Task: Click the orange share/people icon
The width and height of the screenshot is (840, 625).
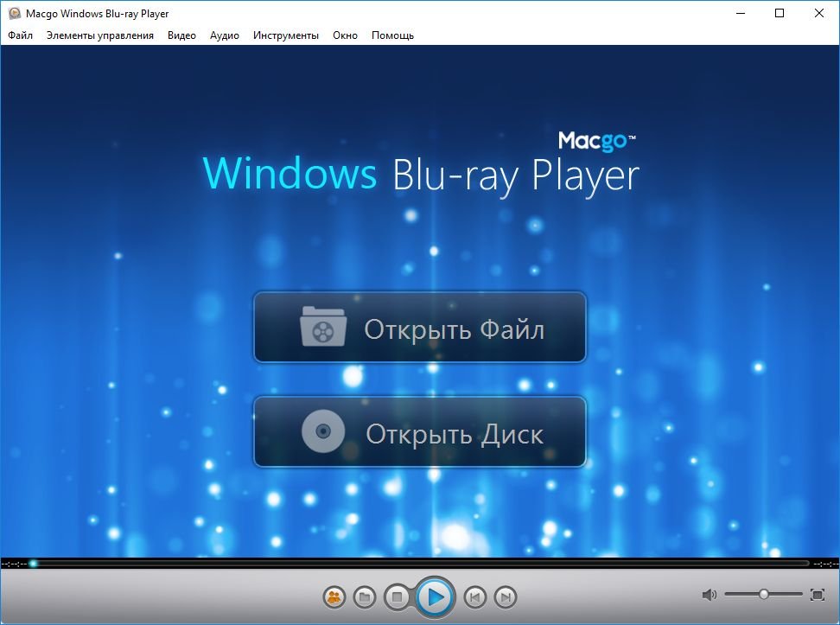Action: [334, 596]
